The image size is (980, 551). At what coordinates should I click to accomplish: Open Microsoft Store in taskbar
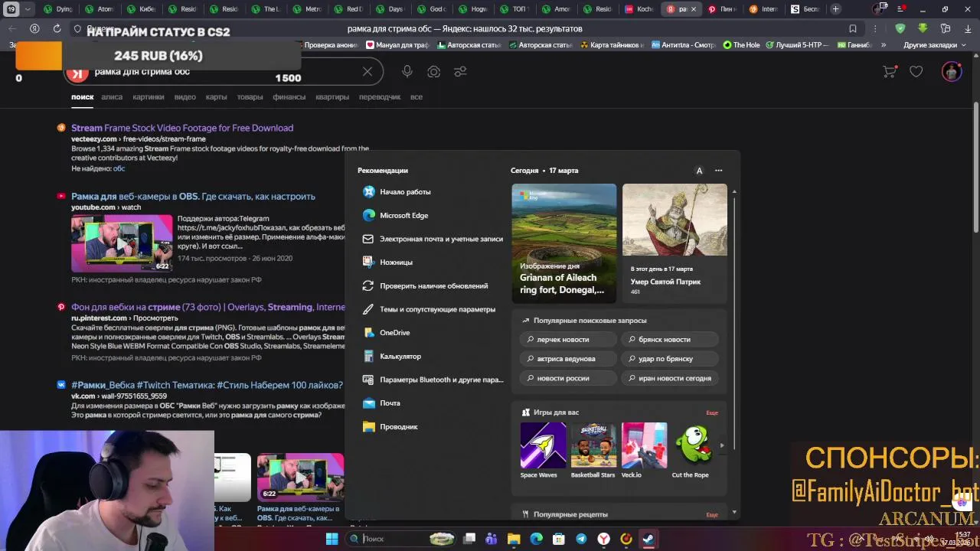pos(559,539)
